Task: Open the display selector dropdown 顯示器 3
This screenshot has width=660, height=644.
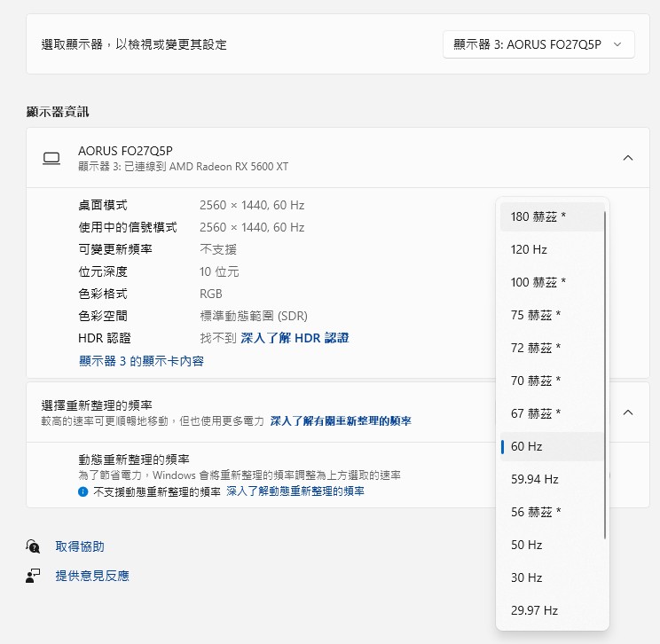Action: (538, 43)
